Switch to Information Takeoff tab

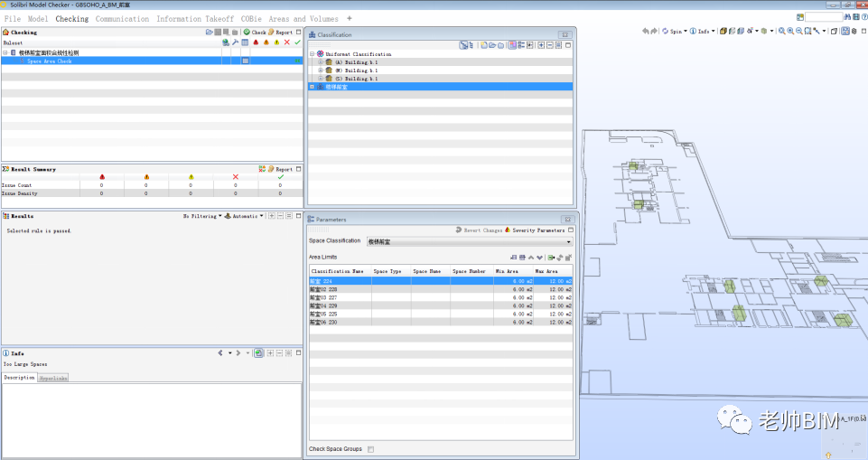coord(195,19)
